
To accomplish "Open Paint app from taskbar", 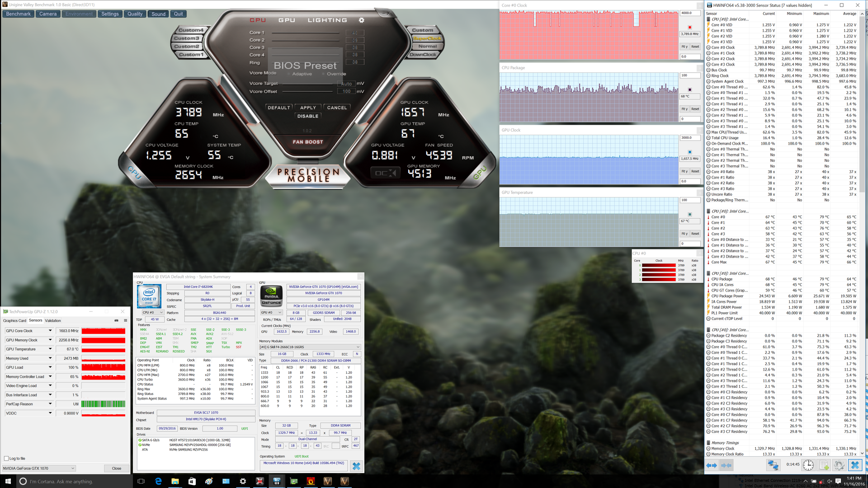I will tap(208, 481).
